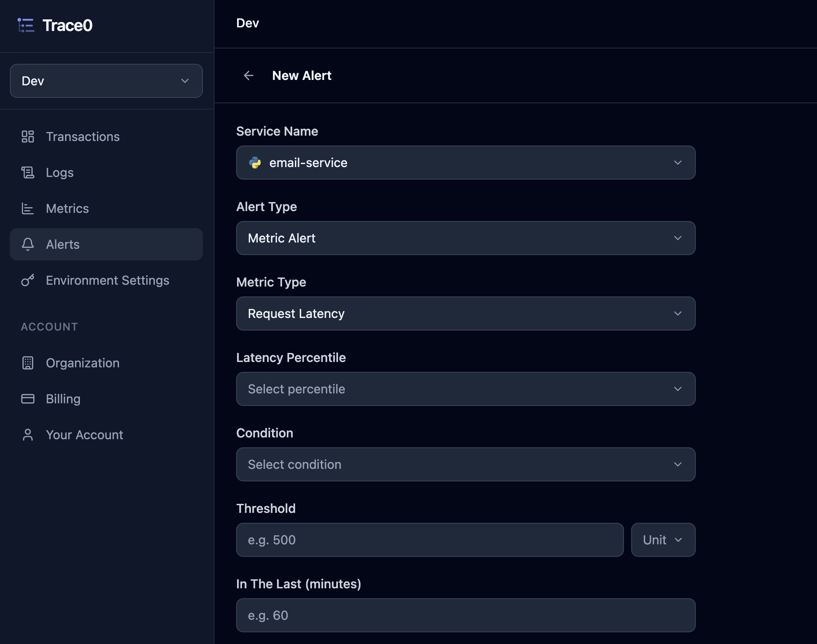
Task: Click the Organization building icon
Action: click(x=28, y=363)
